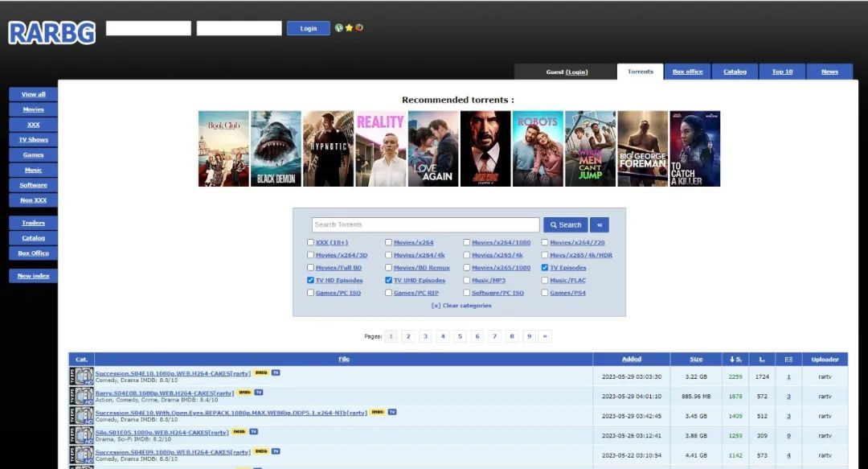Open the Barry.S04E08.1080p torrent link
The width and height of the screenshot is (868, 469).
(165, 393)
